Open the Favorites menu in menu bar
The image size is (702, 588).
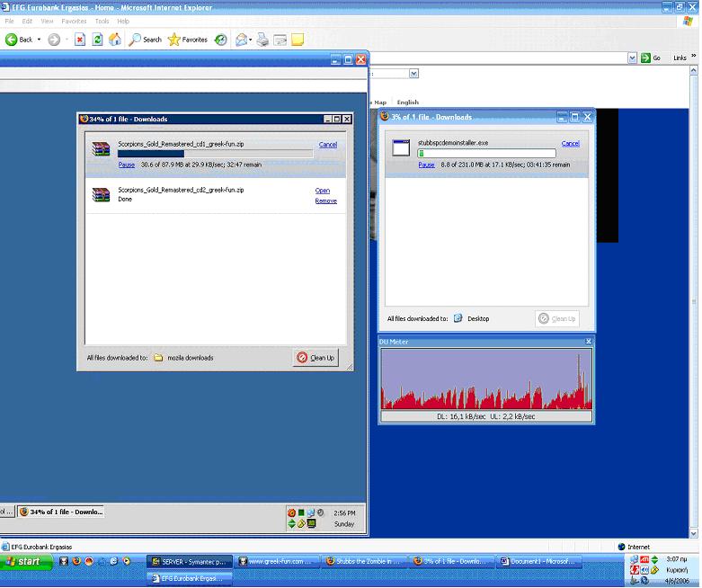[74, 21]
